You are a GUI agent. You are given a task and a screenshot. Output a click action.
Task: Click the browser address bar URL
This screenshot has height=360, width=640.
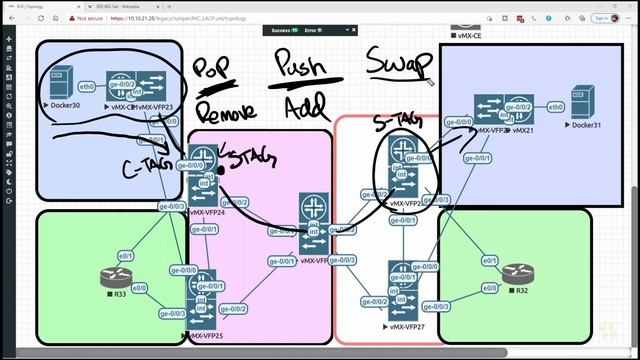point(179,18)
